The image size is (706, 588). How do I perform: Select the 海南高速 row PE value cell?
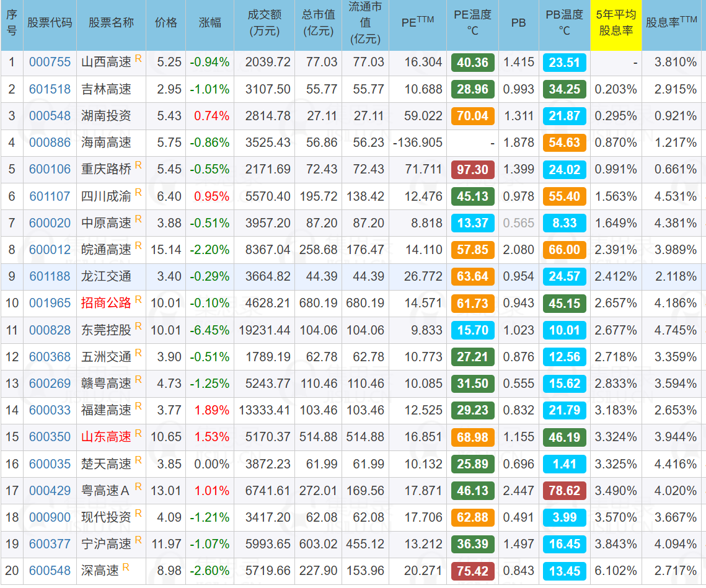(x=418, y=143)
